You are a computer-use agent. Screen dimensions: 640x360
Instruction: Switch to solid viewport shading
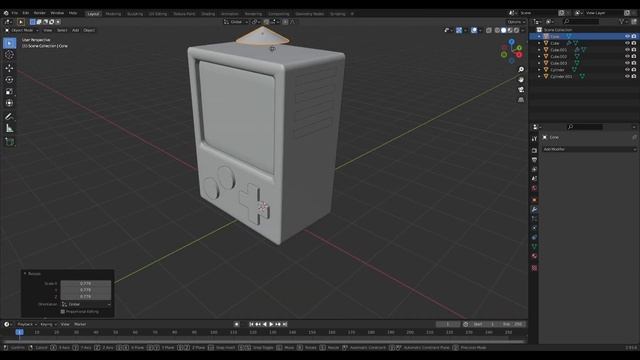click(x=504, y=30)
